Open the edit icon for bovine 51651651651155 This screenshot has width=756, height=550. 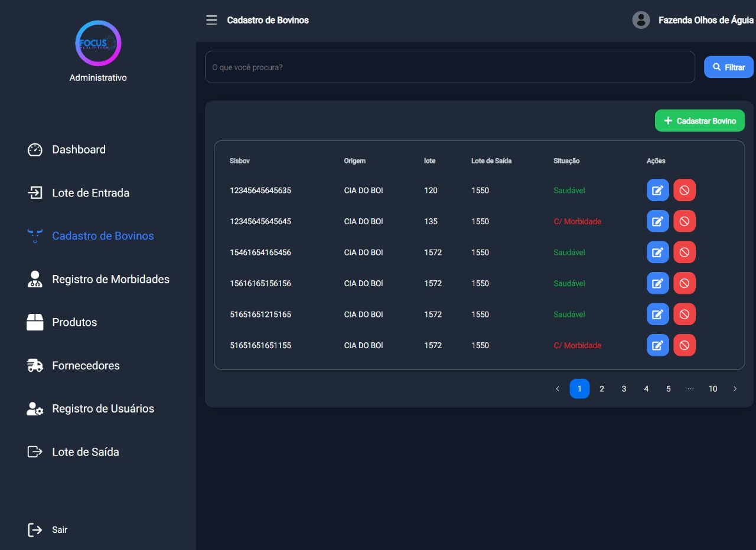coord(657,345)
